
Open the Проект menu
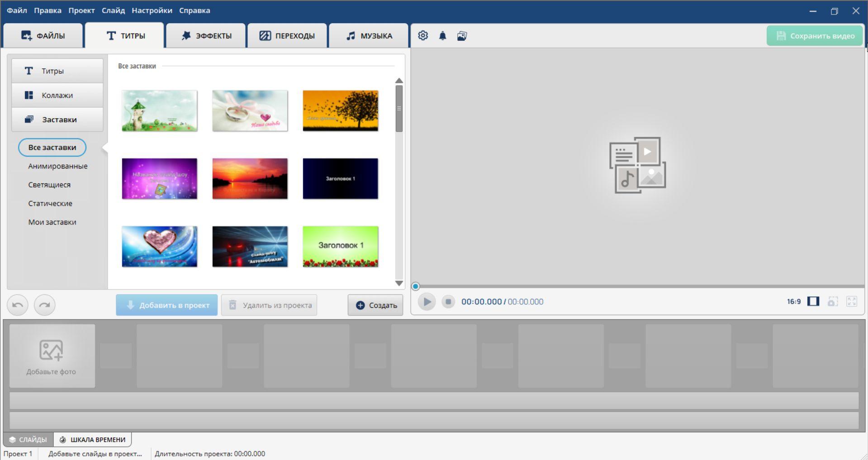(x=81, y=10)
